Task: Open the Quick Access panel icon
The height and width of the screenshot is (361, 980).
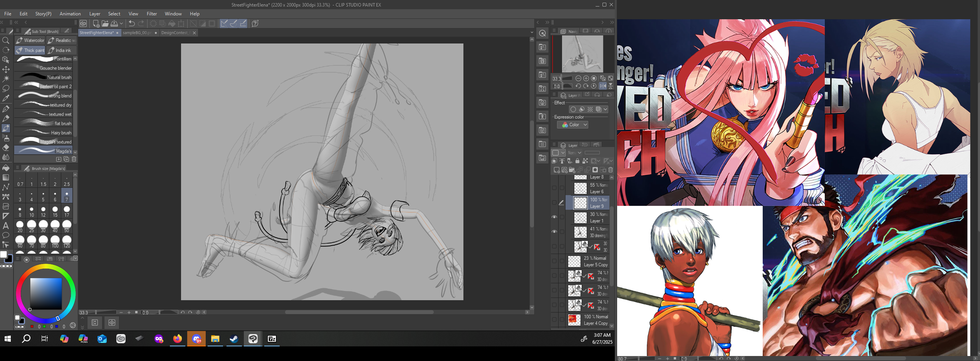Action: (542, 33)
